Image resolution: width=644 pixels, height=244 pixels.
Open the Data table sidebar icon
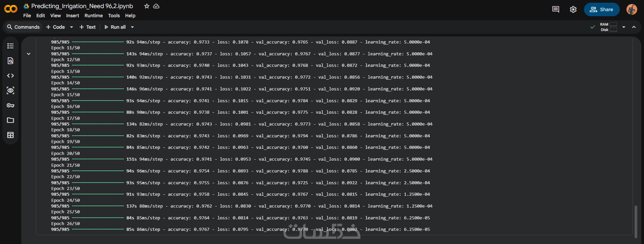point(10,135)
